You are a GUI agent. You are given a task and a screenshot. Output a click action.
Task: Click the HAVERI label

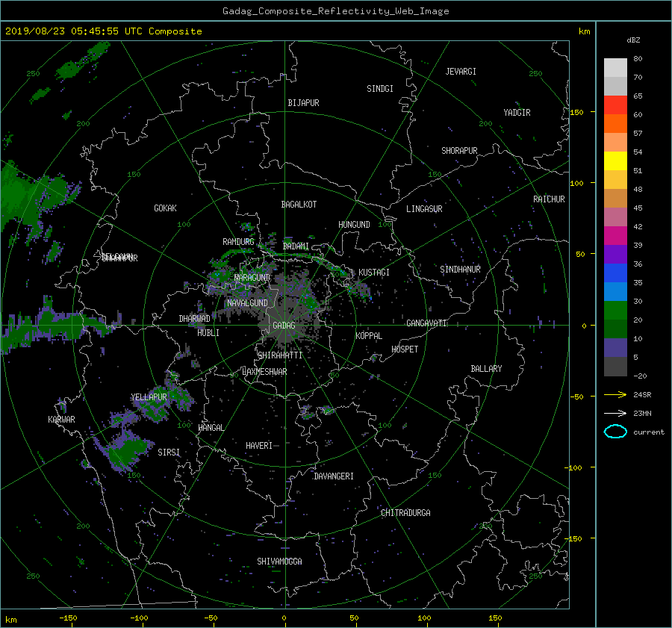point(259,446)
